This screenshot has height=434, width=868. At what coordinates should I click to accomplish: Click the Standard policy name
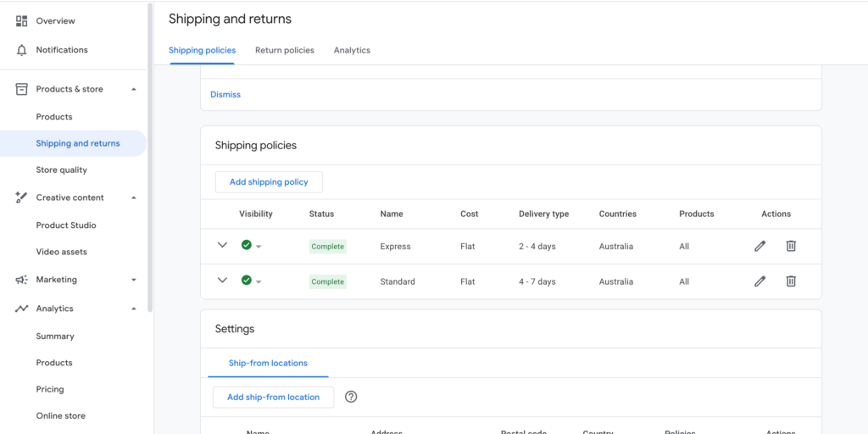[398, 281]
